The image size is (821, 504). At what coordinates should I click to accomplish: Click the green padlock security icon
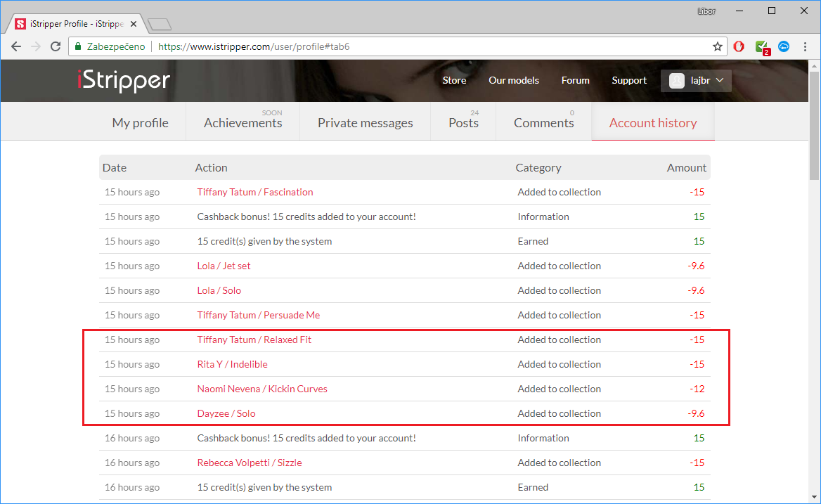(x=78, y=46)
